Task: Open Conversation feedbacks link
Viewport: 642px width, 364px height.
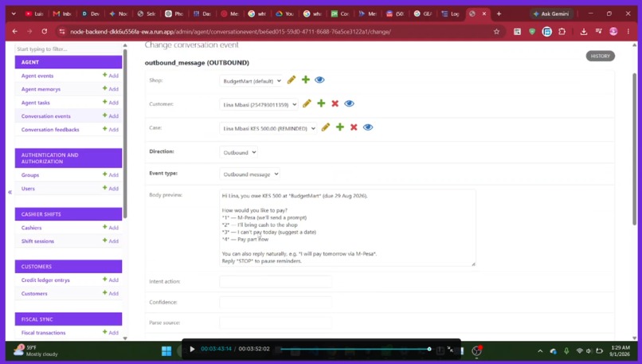Action: point(50,130)
